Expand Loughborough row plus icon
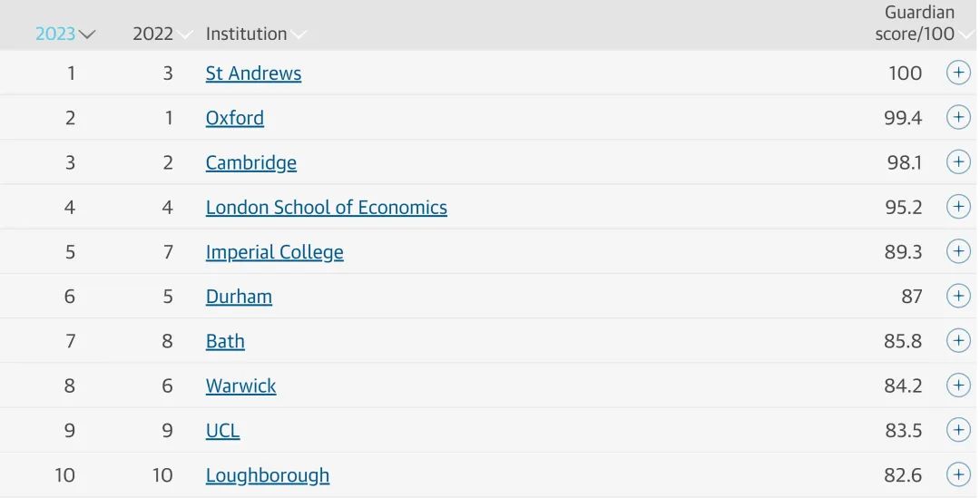The width and height of the screenshot is (980, 498). coord(958,474)
